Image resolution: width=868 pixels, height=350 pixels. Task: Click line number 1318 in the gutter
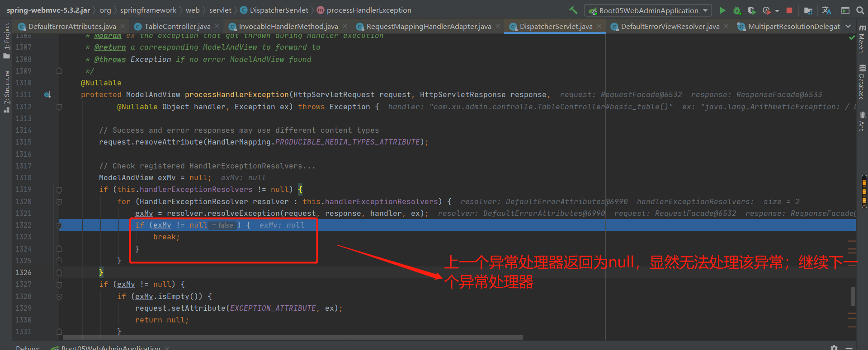24,178
